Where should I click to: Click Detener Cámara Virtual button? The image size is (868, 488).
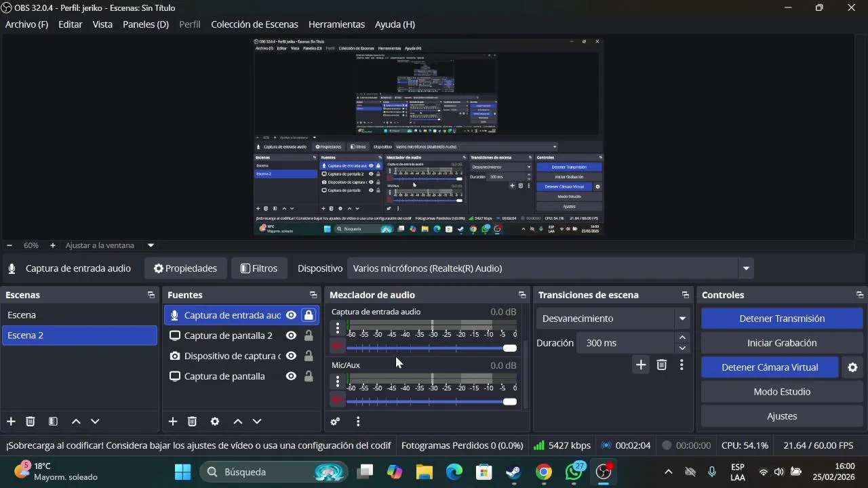click(770, 367)
